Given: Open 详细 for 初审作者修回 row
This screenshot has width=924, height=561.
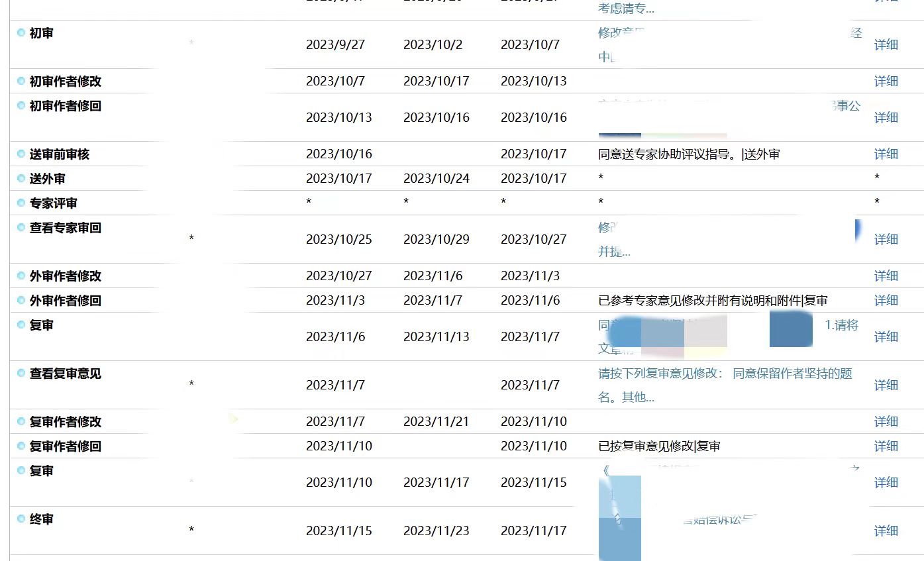Looking at the screenshot, I should (x=886, y=117).
